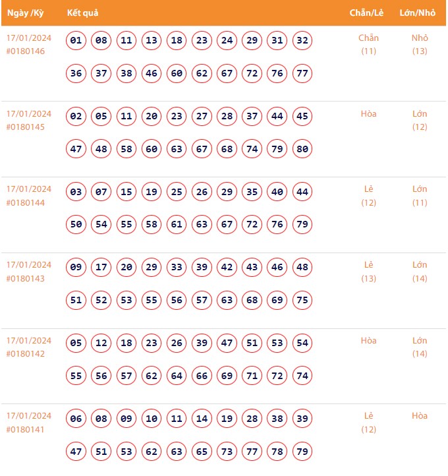
Task: Open the #0180141 draw link
Action: pos(26,429)
